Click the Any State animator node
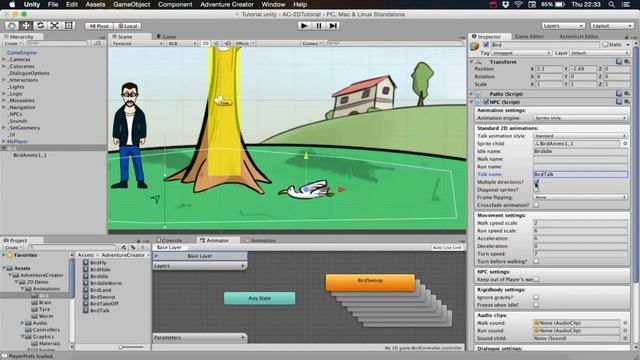This screenshot has height=360, width=640. click(x=260, y=298)
